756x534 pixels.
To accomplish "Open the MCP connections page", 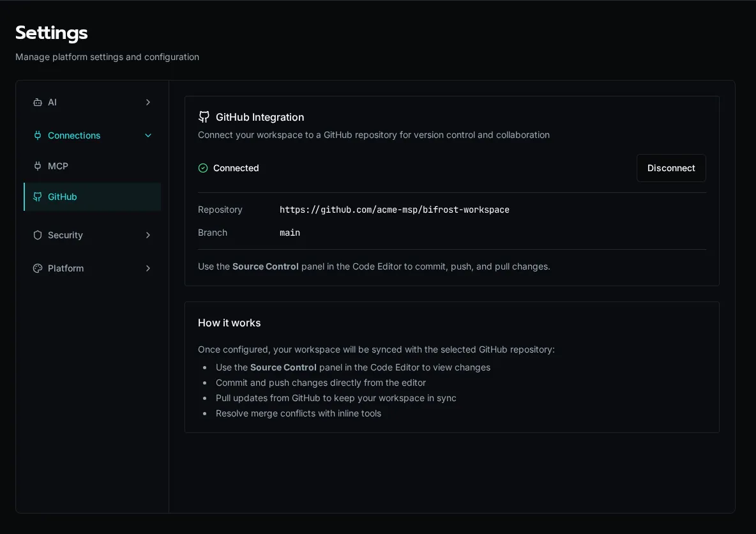I will (92, 166).
